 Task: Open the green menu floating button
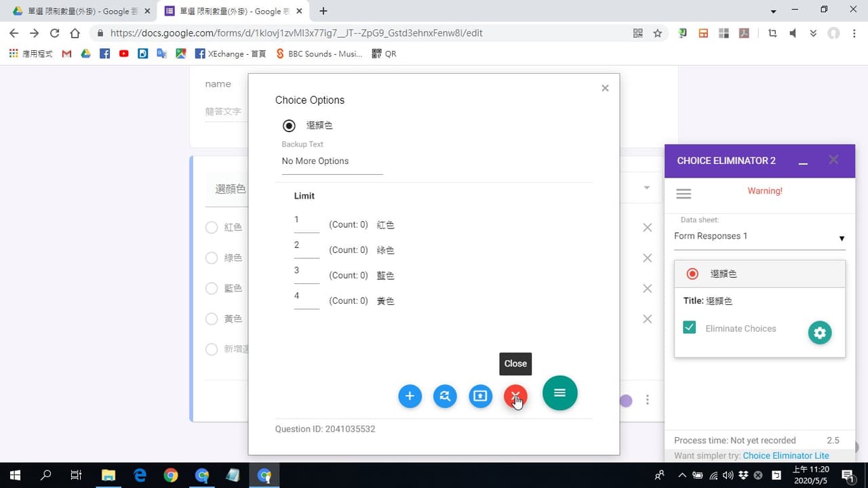pos(559,393)
